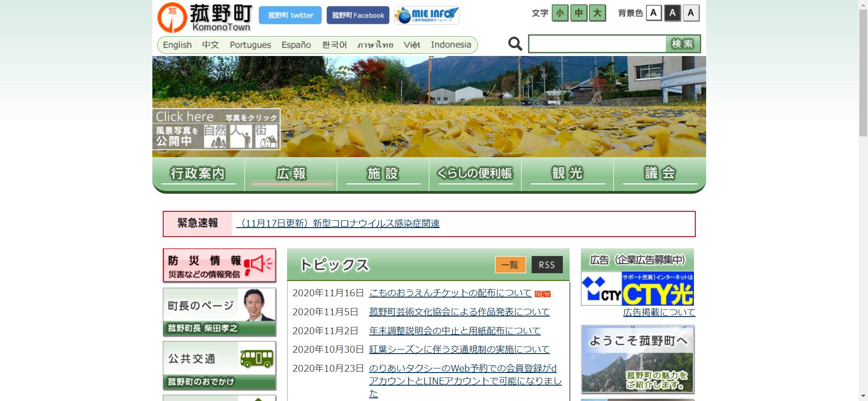Open のりあいタクシーのWeb予約 link
Image resolution: width=868 pixels, height=401 pixels.
465,381
